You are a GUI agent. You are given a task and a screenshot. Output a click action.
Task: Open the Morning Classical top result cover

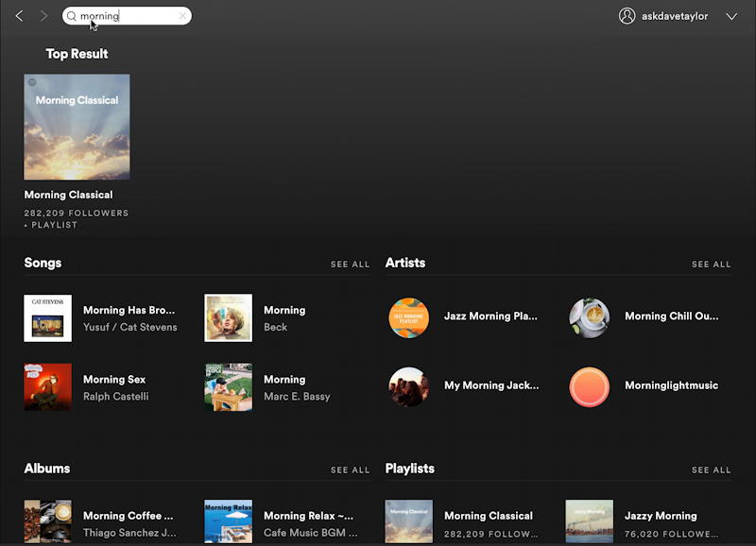(x=77, y=127)
